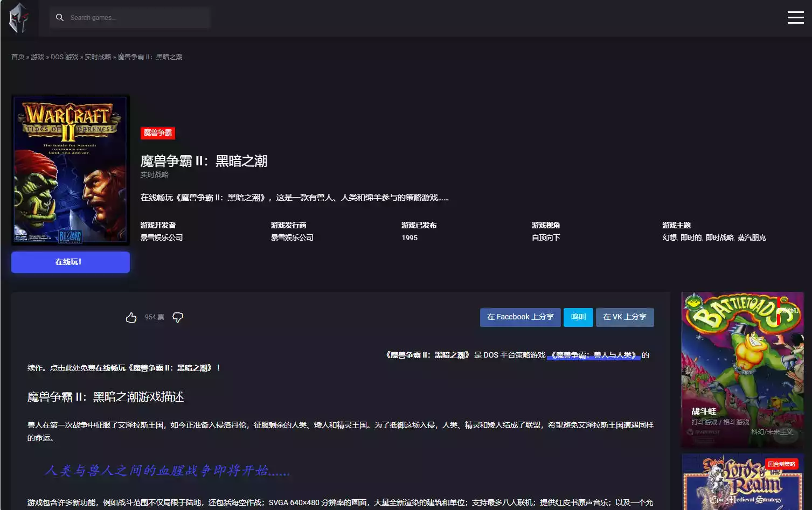Open 游戏 breadcrumb link
The width and height of the screenshot is (812, 510).
(x=38, y=57)
